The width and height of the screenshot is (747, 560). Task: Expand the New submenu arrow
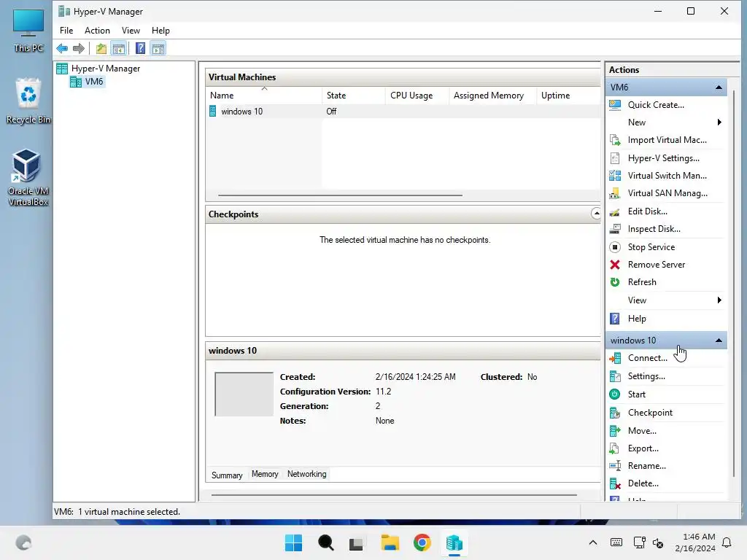point(719,122)
